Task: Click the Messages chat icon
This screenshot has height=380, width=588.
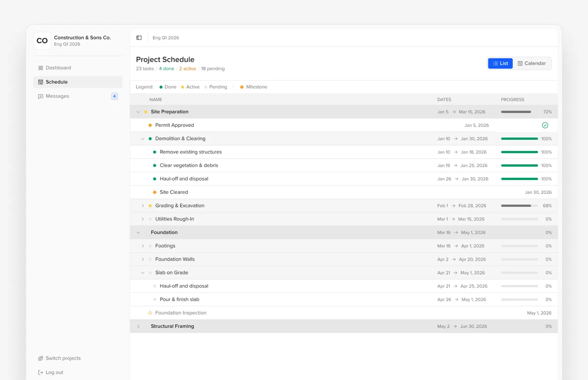Action: (x=40, y=96)
